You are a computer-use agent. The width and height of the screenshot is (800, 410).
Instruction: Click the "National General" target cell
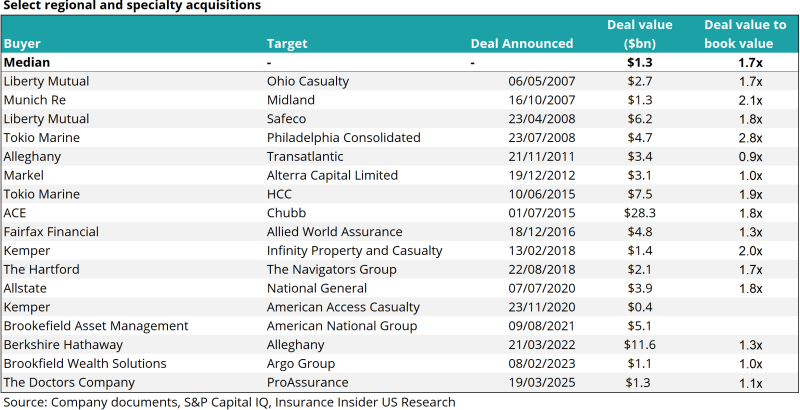(317, 288)
